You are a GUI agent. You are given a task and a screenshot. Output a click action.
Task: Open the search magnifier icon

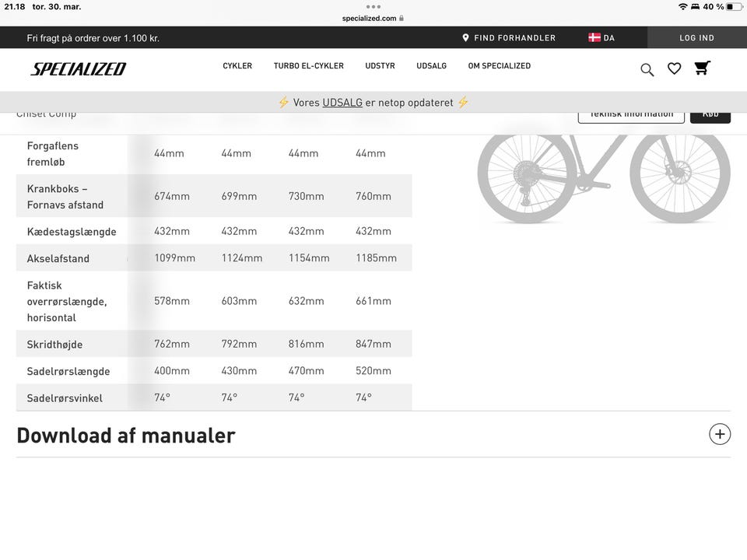coord(647,69)
